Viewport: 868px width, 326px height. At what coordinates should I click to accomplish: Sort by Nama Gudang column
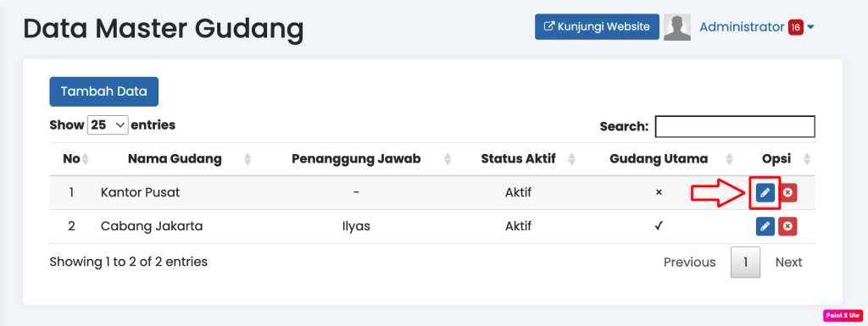point(175,159)
